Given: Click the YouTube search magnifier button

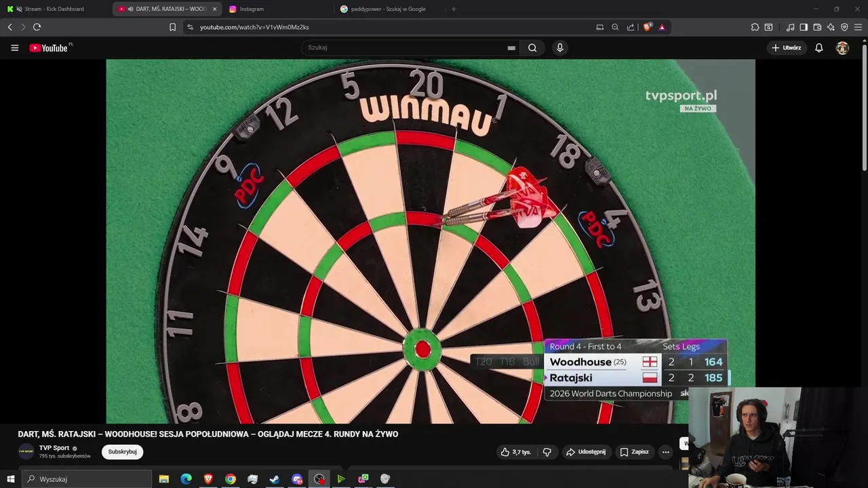Looking at the screenshot, I should pos(532,48).
